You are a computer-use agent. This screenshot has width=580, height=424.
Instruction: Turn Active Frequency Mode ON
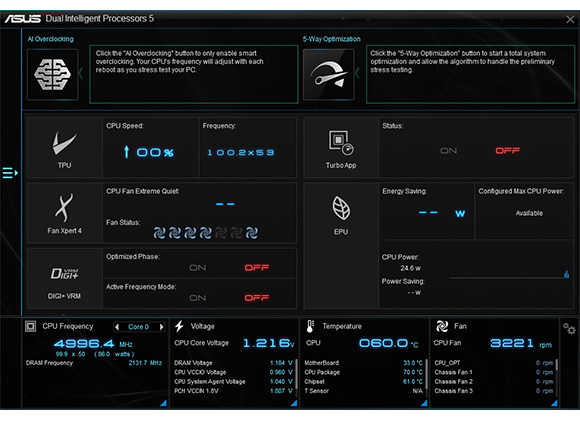pos(198,298)
